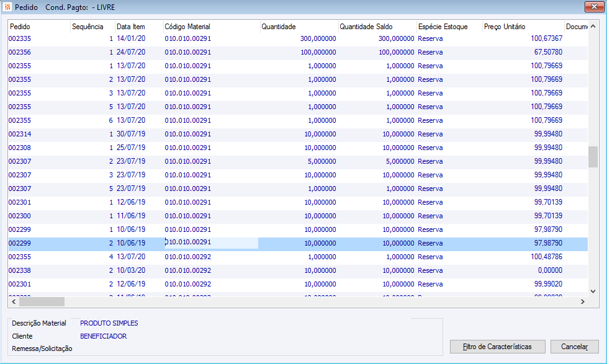
Task: Click the vertical scrollbar down arrow
Action: point(593,291)
